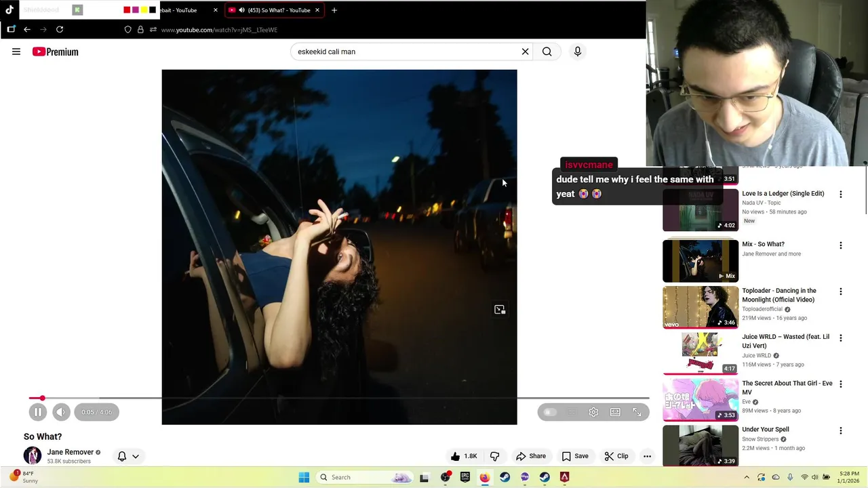Pause the video
This screenshot has width=868, height=488.
[x=38, y=412]
